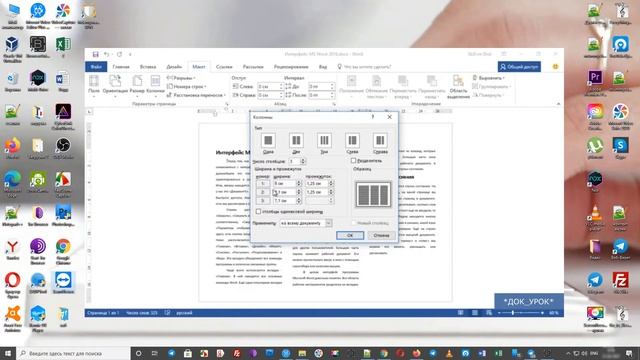Select the Одна one-column preset
Screen dimensions: 640x360
(268, 140)
